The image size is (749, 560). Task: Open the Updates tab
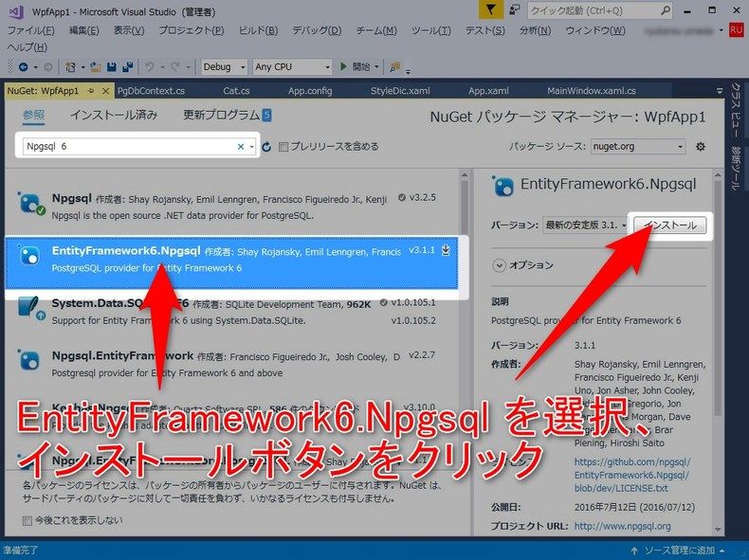[227, 115]
